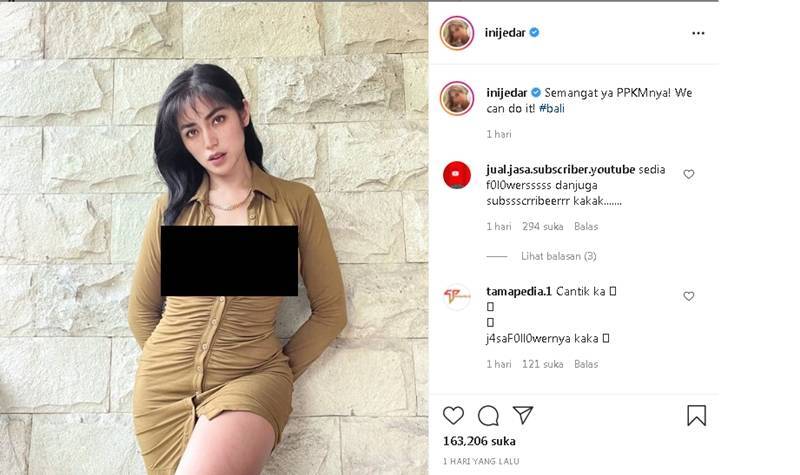Reply with Balas under the 294 suka comment

tap(586, 227)
